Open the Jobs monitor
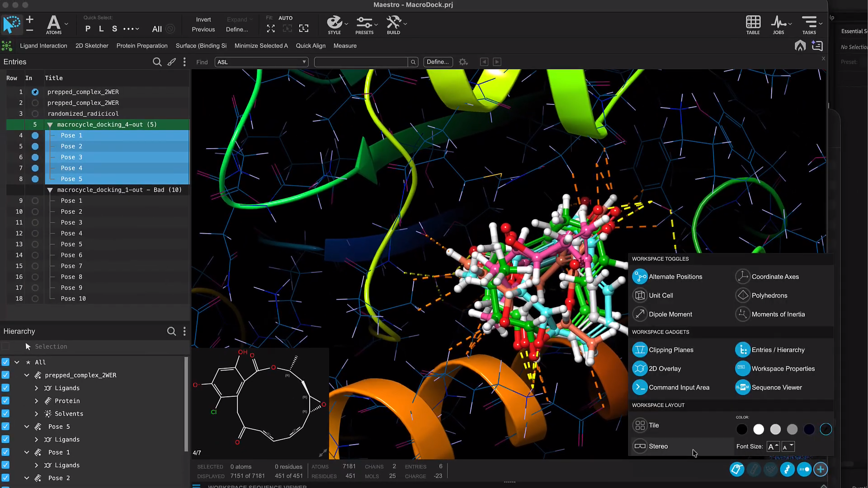The height and width of the screenshot is (488, 868). tap(778, 25)
